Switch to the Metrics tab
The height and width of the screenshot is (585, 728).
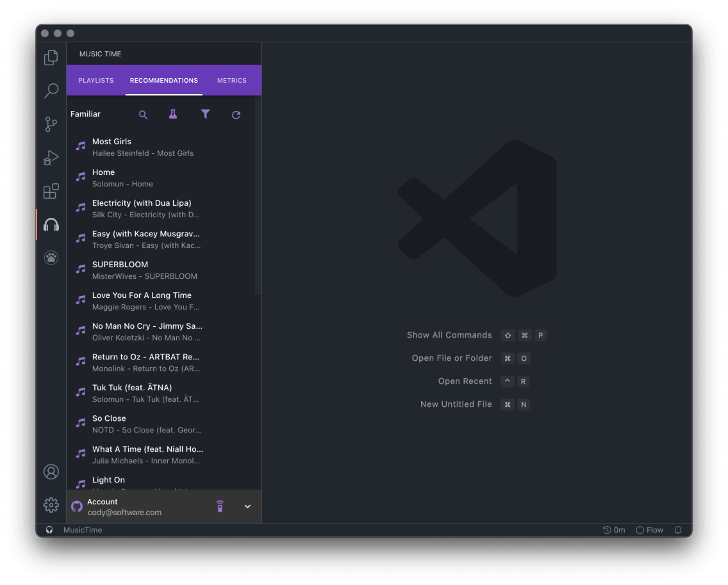coord(232,80)
